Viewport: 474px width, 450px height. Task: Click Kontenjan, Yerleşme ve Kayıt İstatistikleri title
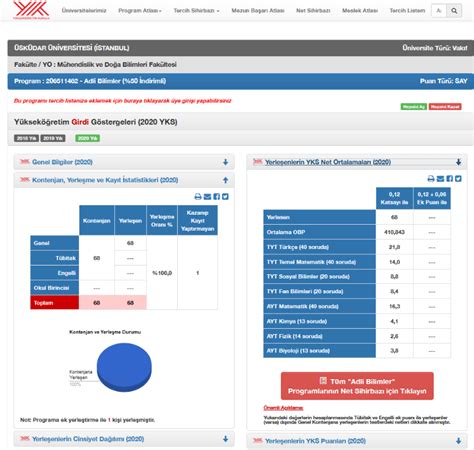point(105,180)
